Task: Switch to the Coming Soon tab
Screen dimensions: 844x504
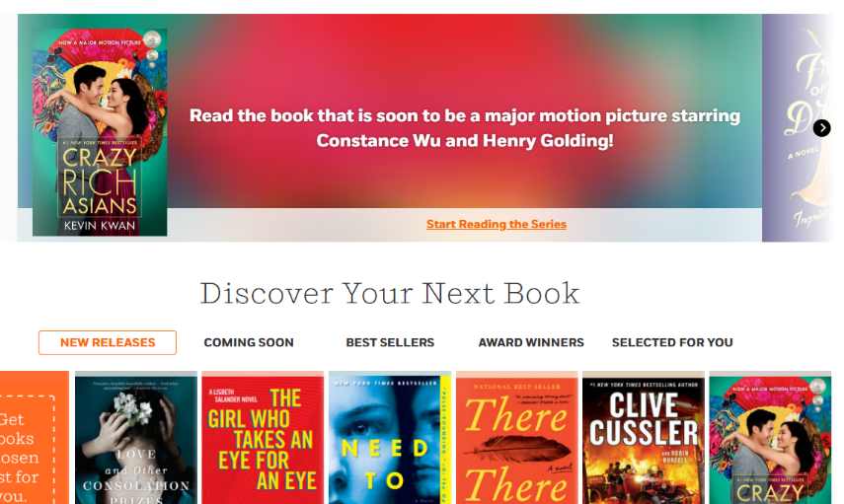Action: click(249, 342)
